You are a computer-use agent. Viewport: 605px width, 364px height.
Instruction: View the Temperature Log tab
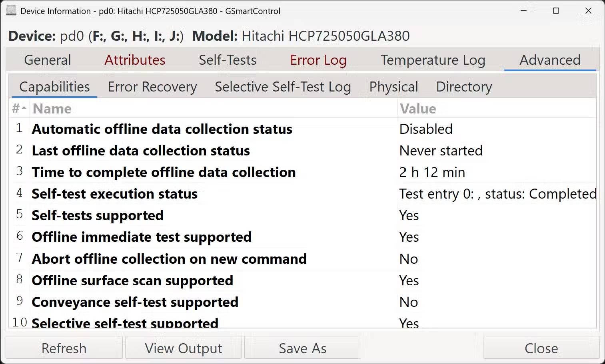tap(433, 60)
